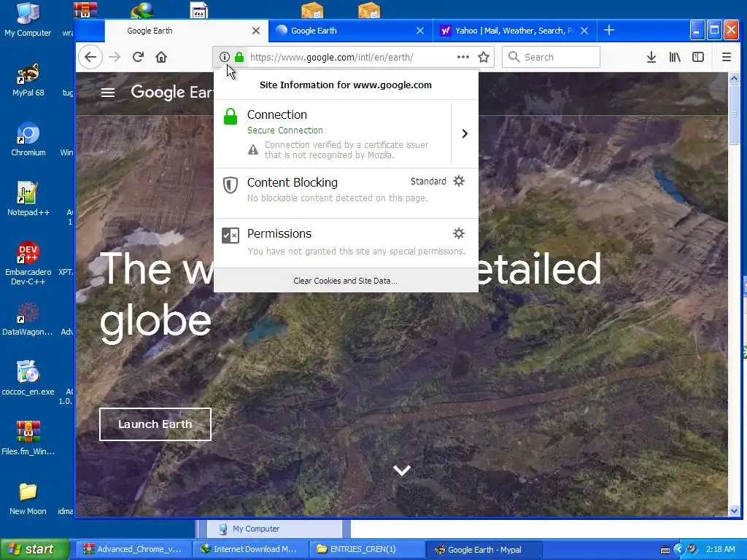Close the first Google Earth tab
The image size is (747, 560).
[x=256, y=31]
